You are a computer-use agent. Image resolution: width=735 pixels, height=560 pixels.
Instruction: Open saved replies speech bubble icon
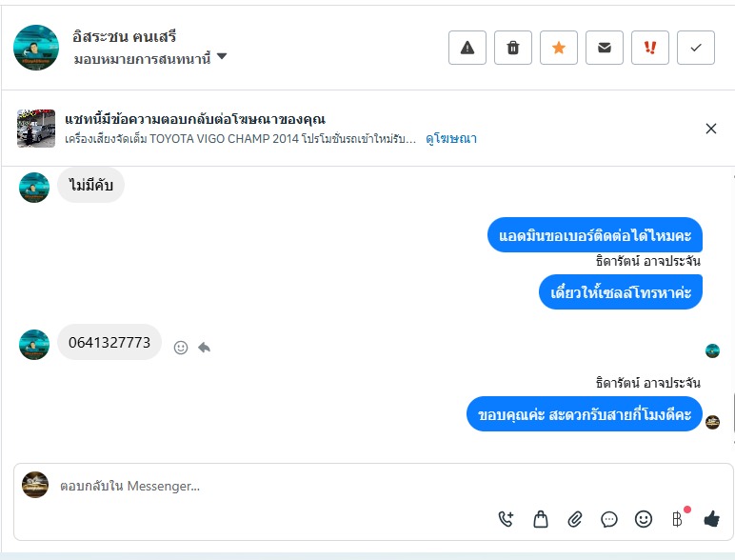[609, 519]
